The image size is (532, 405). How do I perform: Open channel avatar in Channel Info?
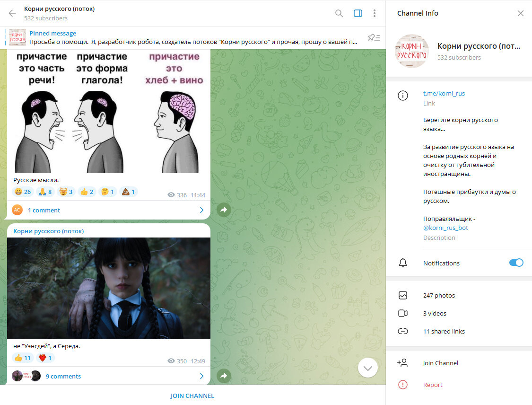[x=412, y=51]
